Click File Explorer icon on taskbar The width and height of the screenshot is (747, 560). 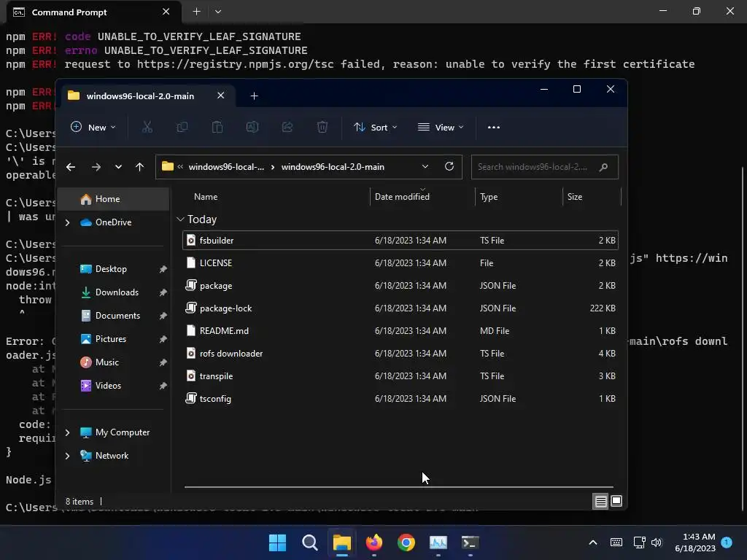click(x=341, y=542)
